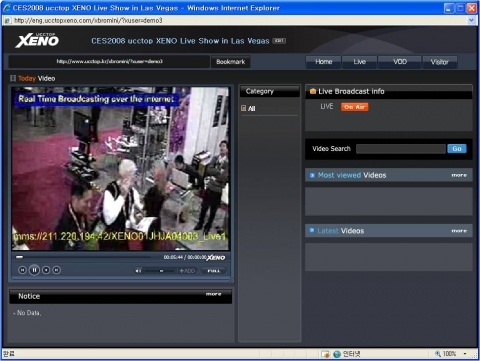
Task: Click the previous track button in player
Action: pos(22,270)
